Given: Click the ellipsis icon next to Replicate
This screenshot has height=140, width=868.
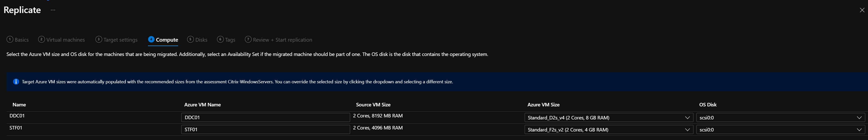Looking at the screenshot, I should [x=53, y=10].
